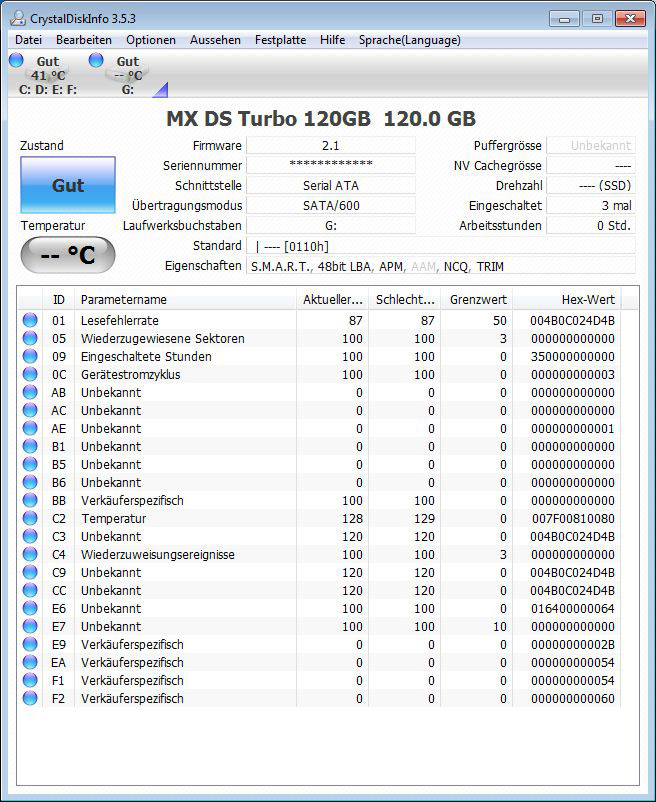Click the status icon for Gerätestromzyklus
Screen dimensions: 656x802
coord(30,374)
